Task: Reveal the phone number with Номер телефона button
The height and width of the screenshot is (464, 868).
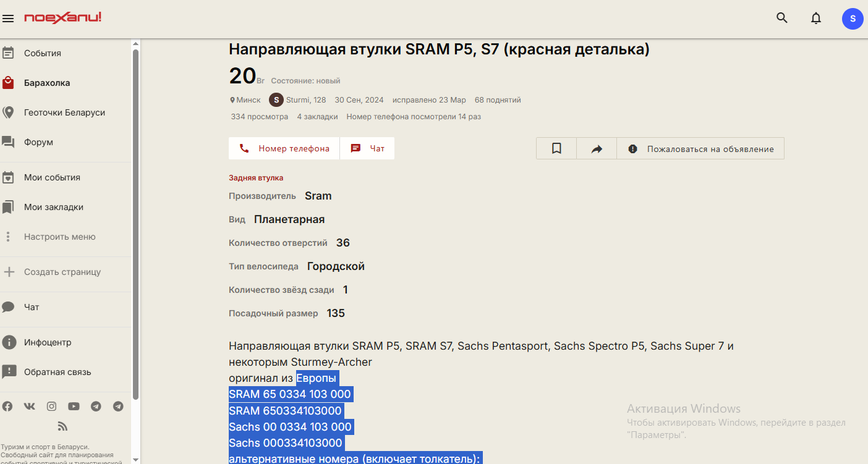Action: pyautogui.click(x=284, y=148)
